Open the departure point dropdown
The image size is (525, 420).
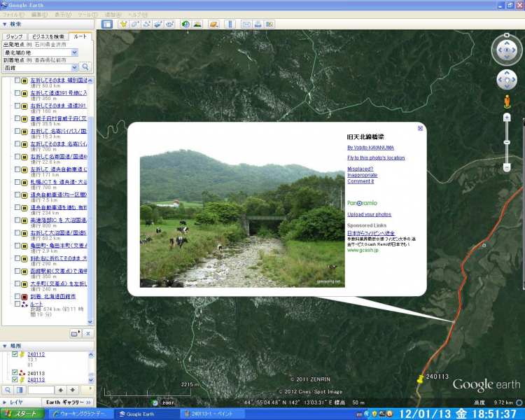[x=74, y=52]
